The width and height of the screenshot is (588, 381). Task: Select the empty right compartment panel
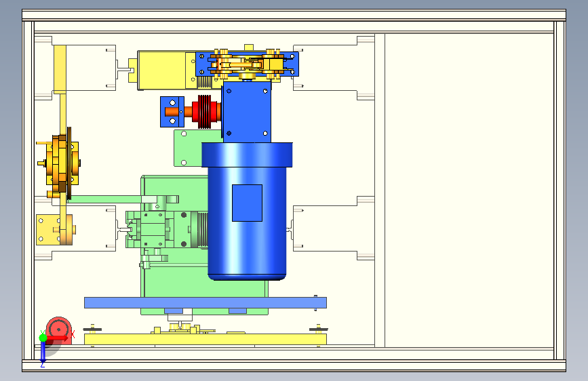click(469, 190)
